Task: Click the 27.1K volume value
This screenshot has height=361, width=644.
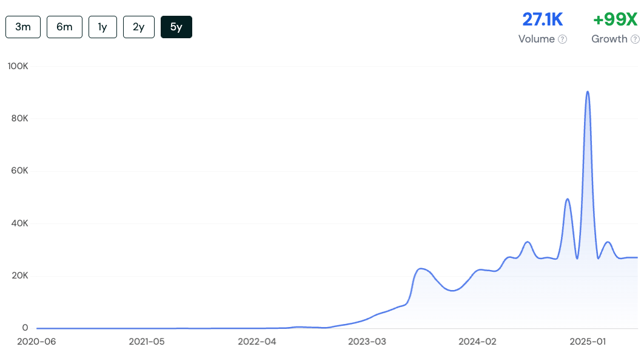Action: (542, 19)
